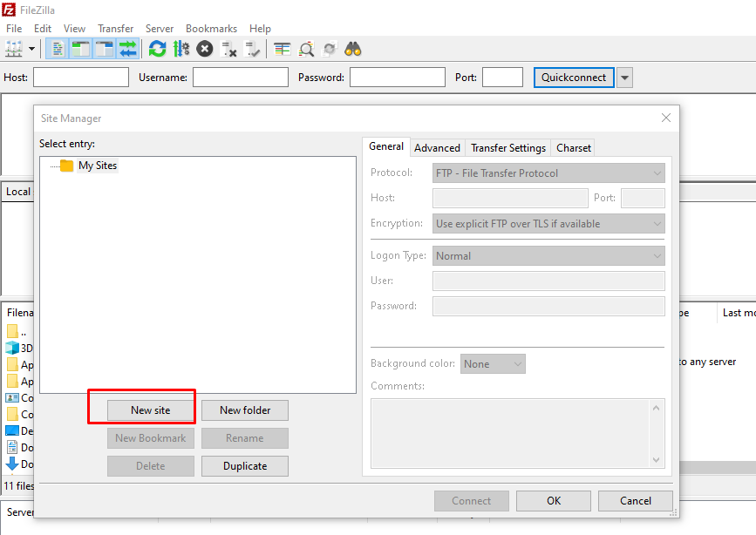
Task: Toggle directory comparison magnifier icon
Action: [306, 49]
